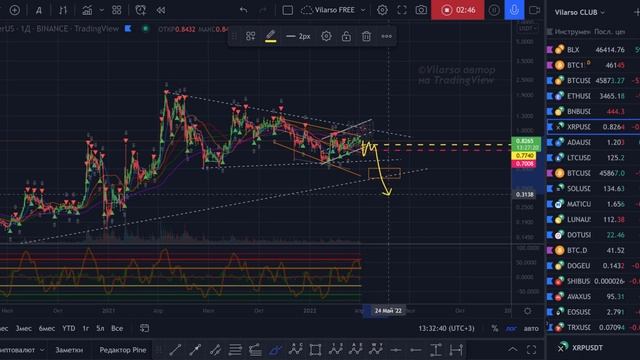
Task: Select the ray line tool in bottom toolbar
Action: click(x=196, y=350)
